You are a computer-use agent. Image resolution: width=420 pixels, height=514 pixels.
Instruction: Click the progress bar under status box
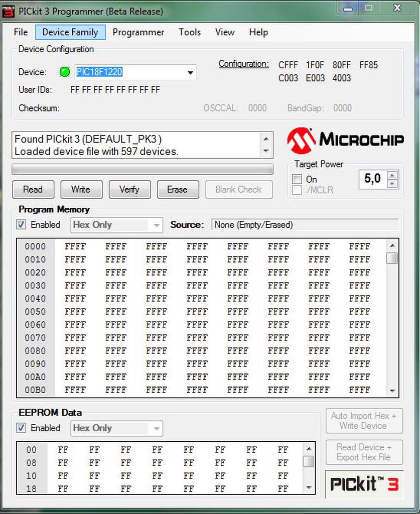(x=143, y=170)
